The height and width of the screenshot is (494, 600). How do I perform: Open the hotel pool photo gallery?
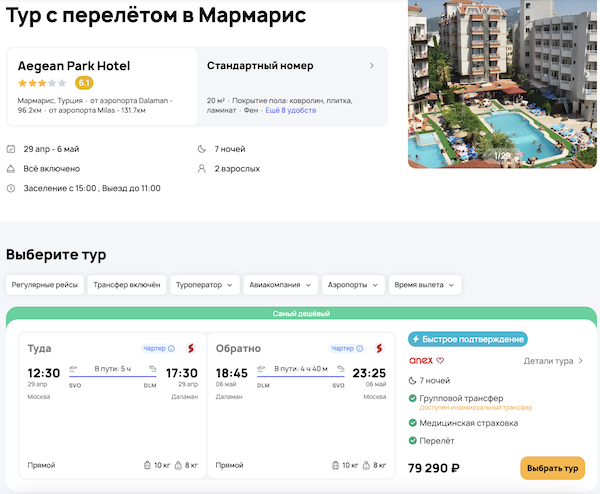click(x=503, y=85)
